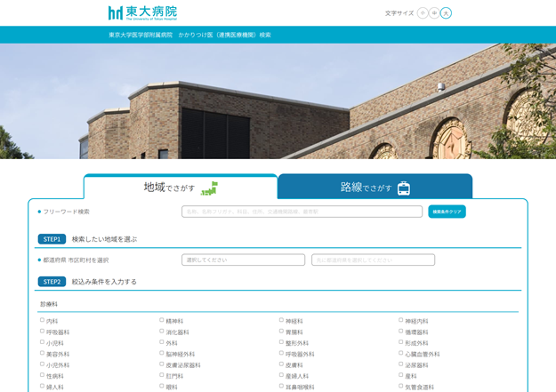Set font size to small (小)
Screen dimensions: 556x392
pyautogui.click(x=423, y=13)
